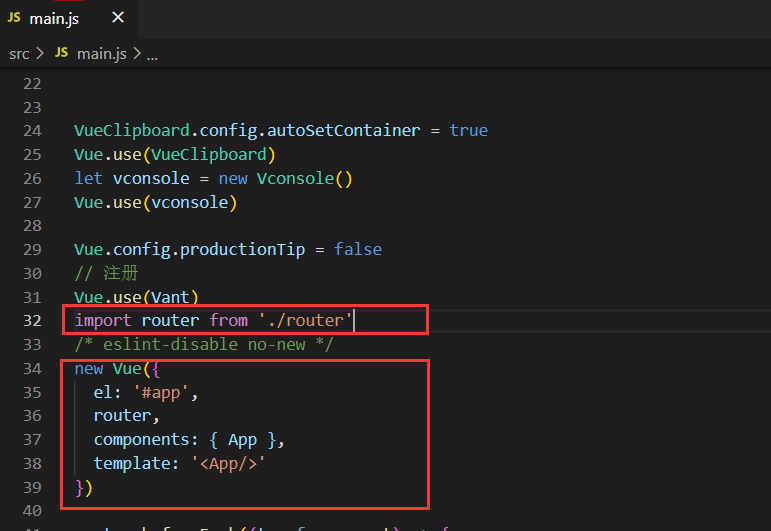Open the src breadcrumb folder
Viewport: 771px width, 531px height.
point(19,53)
